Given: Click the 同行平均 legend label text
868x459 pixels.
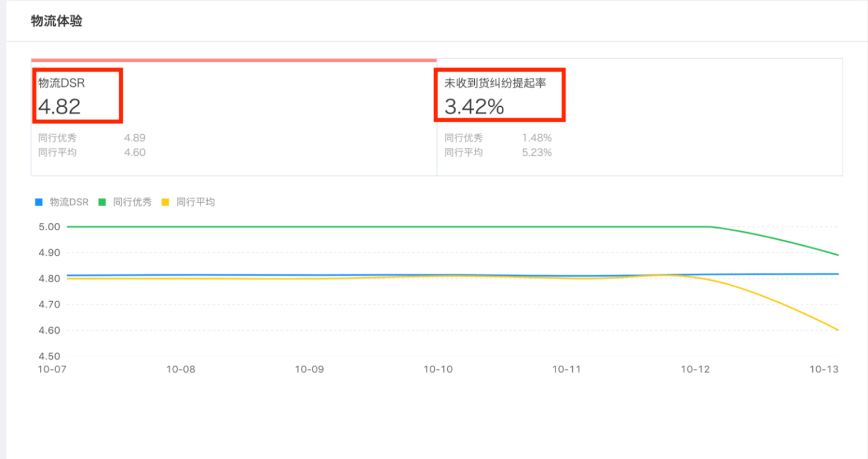Looking at the screenshot, I should click(x=196, y=202).
